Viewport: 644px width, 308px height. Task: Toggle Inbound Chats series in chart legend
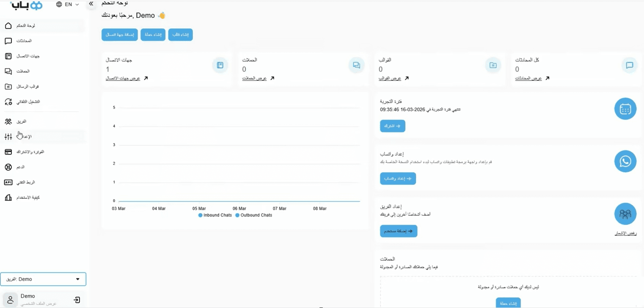click(x=215, y=215)
